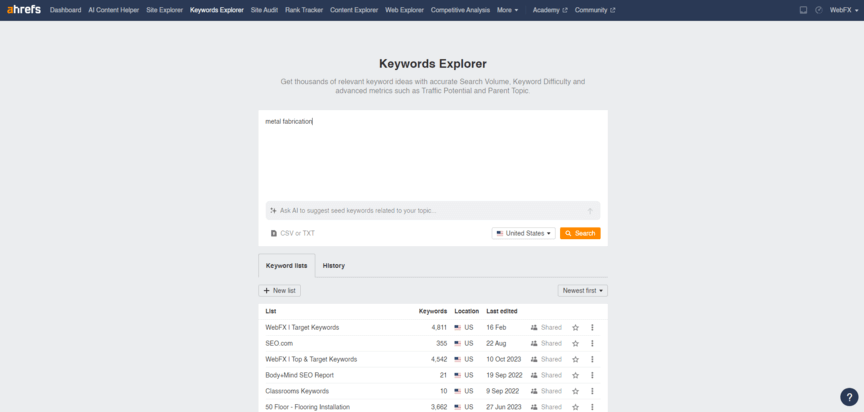Open Rank Tracker

pyautogui.click(x=304, y=10)
